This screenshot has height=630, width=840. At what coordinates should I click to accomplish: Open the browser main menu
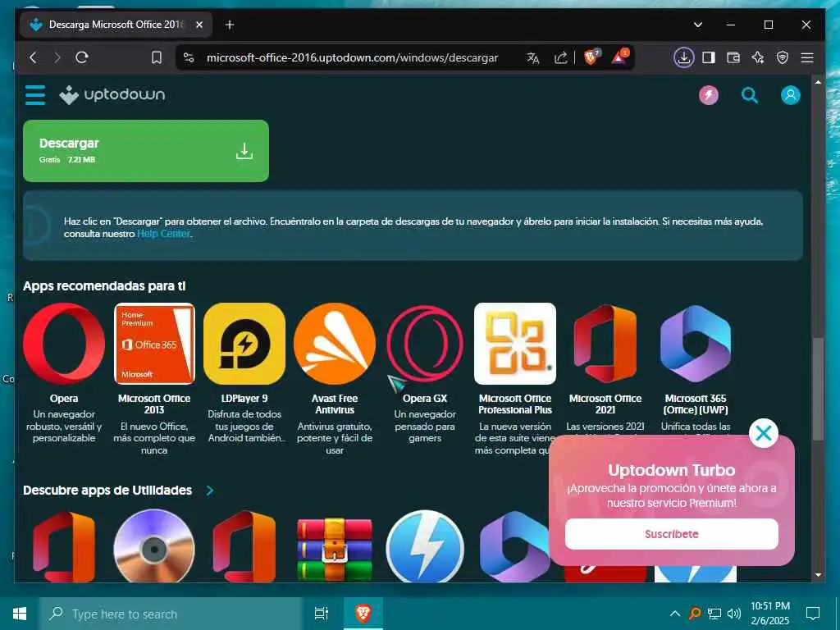tap(807, 57)
